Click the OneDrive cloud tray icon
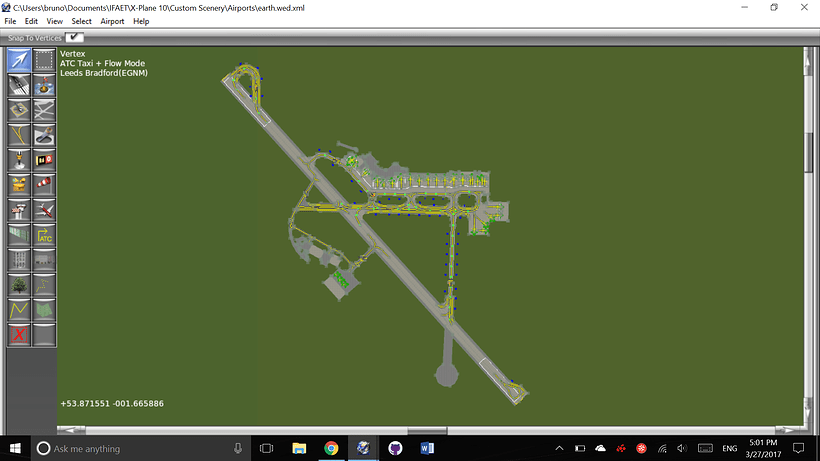820x461 pixels. click(x=600, y=448)
